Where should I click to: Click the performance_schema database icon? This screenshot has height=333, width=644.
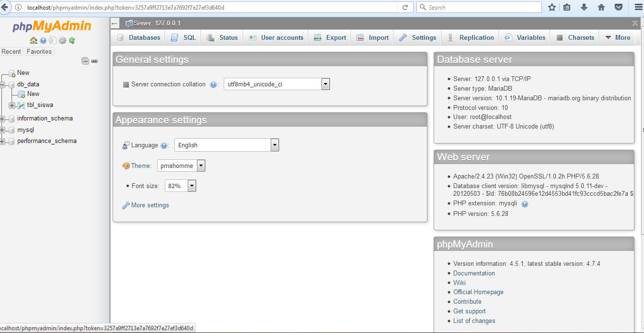[x=11, y=141]
